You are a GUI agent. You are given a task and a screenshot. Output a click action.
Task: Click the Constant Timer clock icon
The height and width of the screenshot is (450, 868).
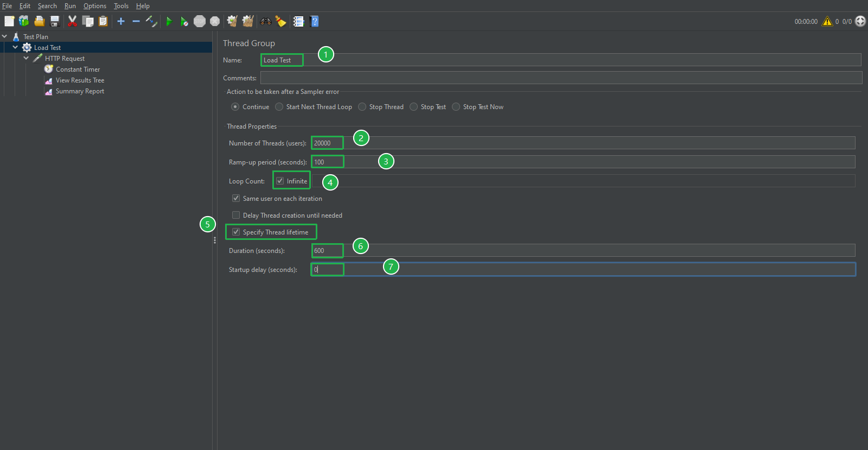(49, 69)
